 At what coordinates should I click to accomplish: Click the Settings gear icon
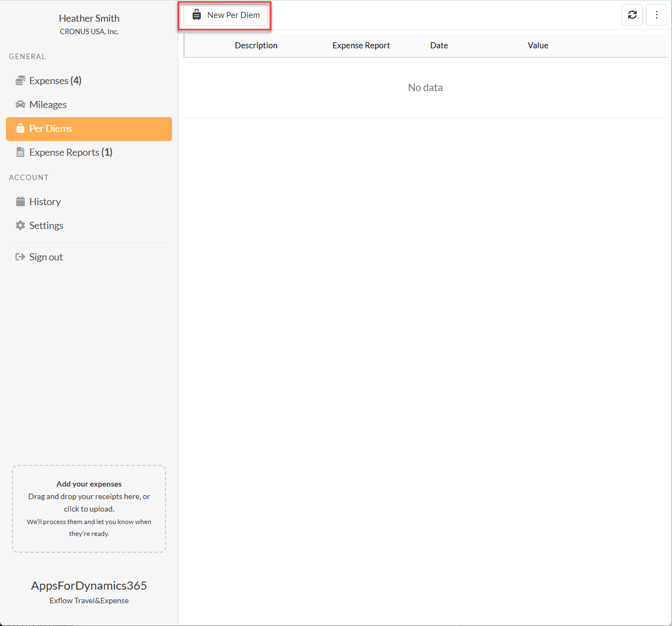20,226
